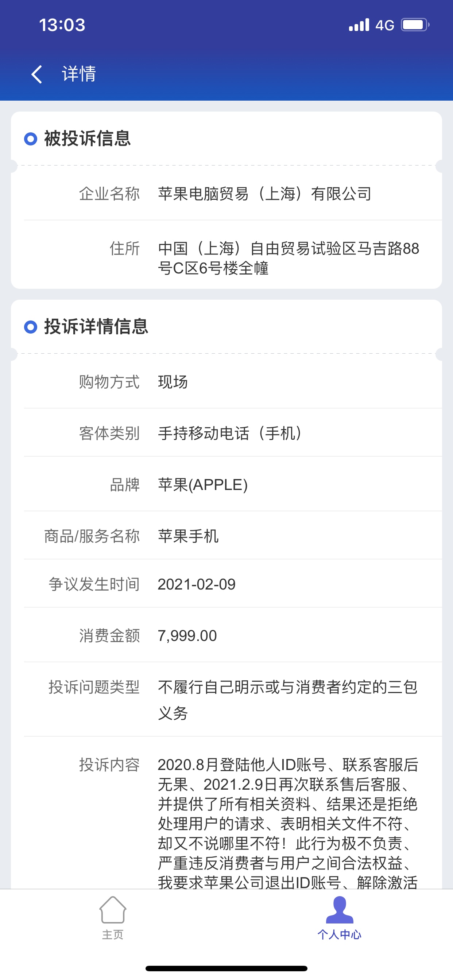Tap the 4G network indicator
The width and height of the screenshot is (453, 980).
[x=384, y=26]
